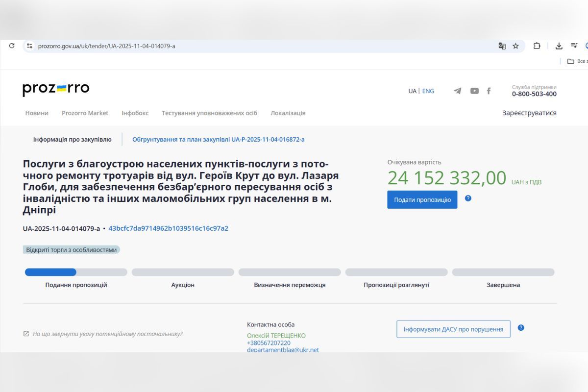Open the tender hash link 43bcfc7da...
Viewport: 588px width, 392px height.
169,228
